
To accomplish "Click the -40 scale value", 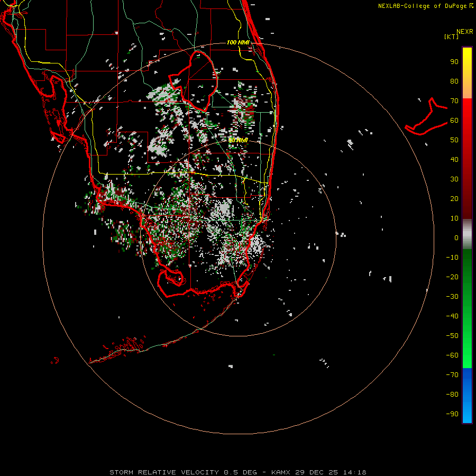I will pyautogui.click(x=452, y=316).
